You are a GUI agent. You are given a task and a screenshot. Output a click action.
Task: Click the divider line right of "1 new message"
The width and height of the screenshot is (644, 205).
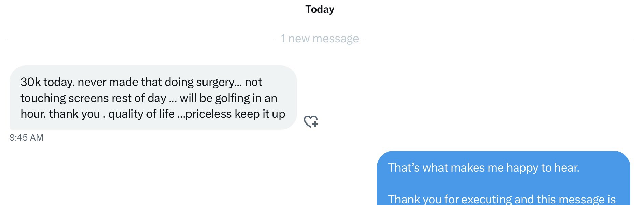click(x=499, y=40)
